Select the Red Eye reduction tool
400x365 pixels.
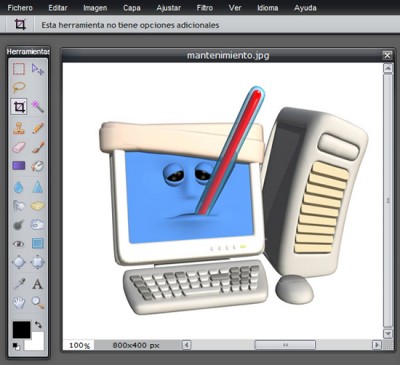point(19,244)
